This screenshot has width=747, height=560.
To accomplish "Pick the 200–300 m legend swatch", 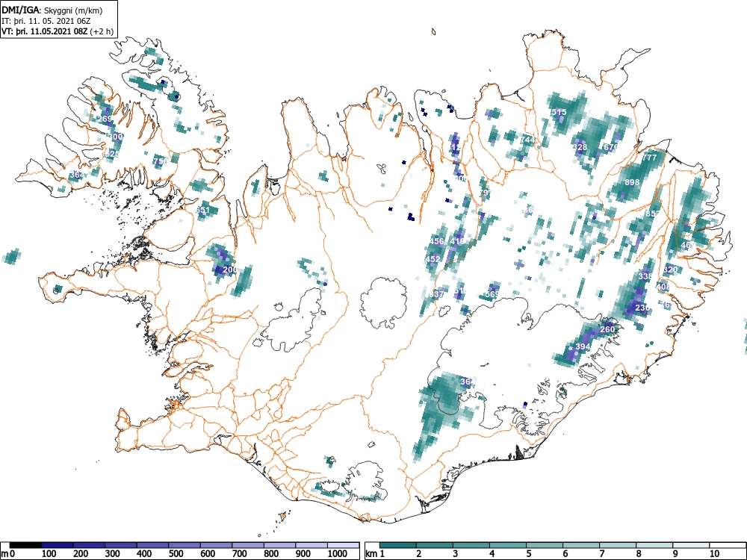I will point(89,545).
